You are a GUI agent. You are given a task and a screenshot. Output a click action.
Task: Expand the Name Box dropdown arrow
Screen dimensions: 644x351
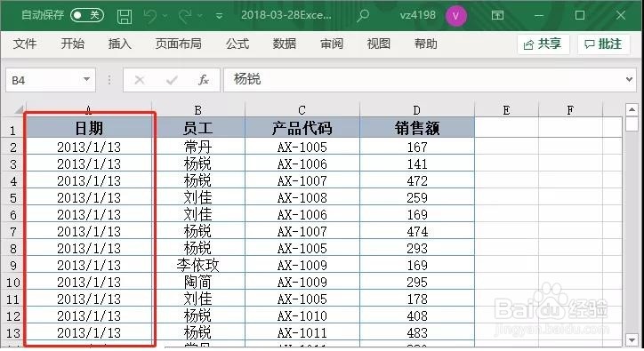(x=86, y=79)
